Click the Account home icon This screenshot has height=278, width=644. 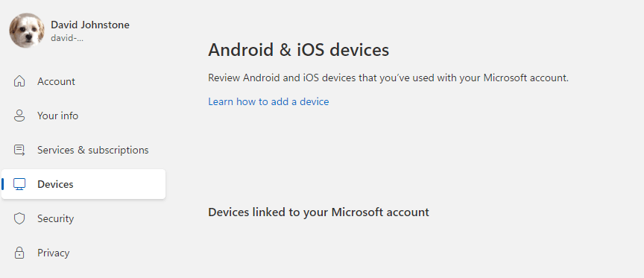pos(19,81)
